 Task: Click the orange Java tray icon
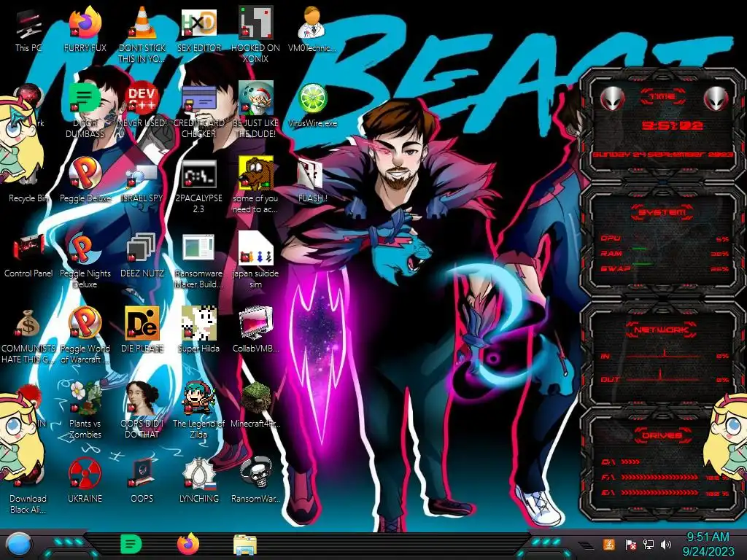[608, 544]
